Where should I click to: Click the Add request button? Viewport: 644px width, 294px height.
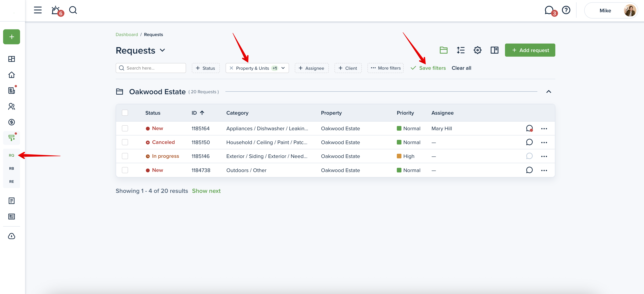pos(530,50)
